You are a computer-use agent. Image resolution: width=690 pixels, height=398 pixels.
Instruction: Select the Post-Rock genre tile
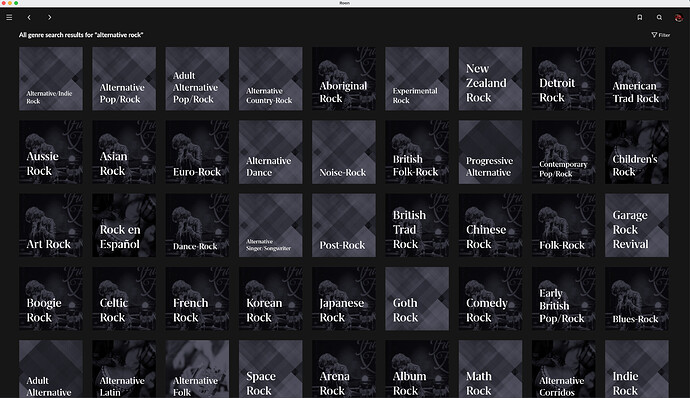tap(344, 225)
